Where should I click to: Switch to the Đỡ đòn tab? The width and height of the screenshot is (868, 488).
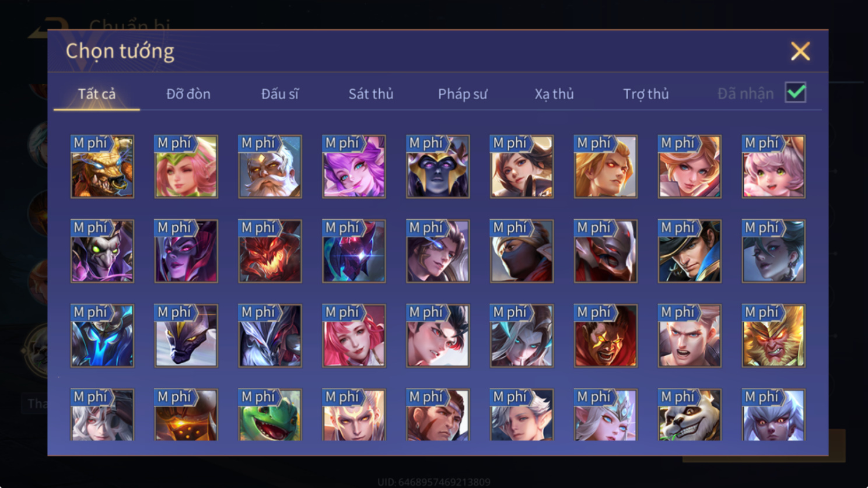coord(188,94)
